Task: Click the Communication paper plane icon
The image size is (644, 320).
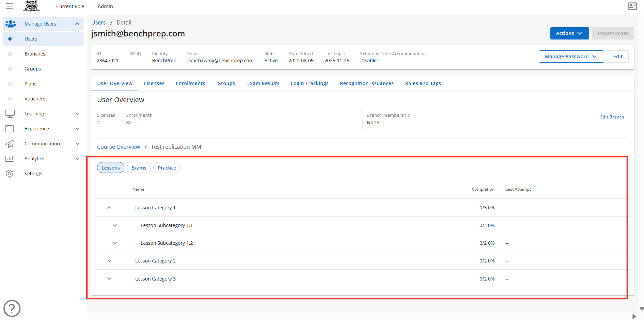Action: (10, 144)
